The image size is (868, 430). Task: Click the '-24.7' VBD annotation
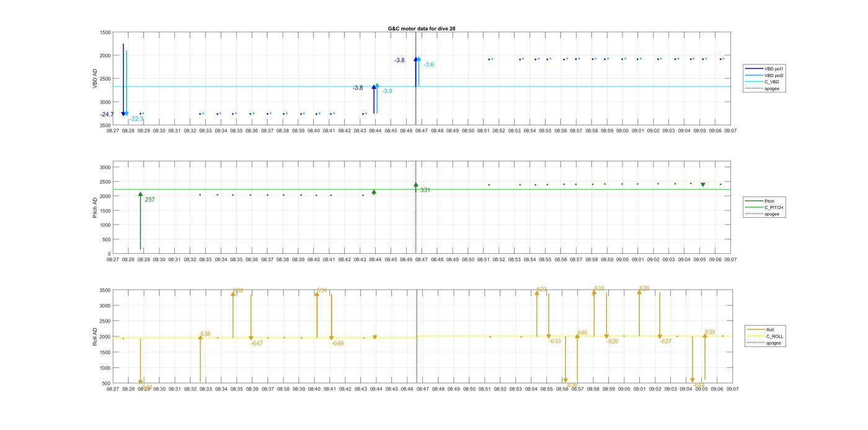(x=107, y=114)
